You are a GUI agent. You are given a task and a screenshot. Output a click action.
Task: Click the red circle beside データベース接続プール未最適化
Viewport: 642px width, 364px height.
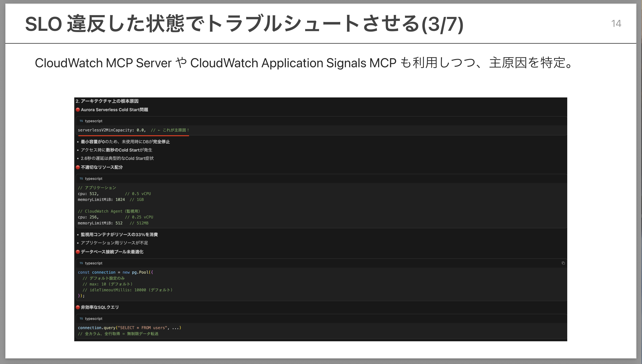point(78,252)
